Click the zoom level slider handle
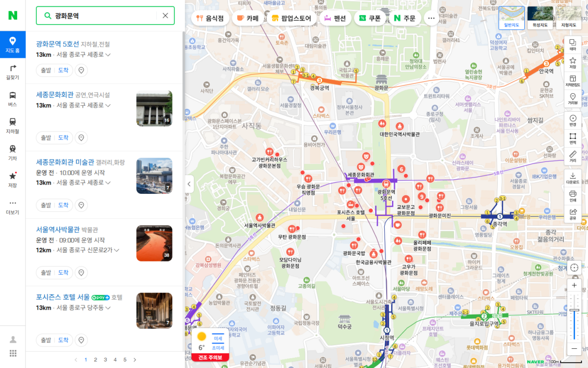This screenshot has height=368, width=588. click(574, 310)
